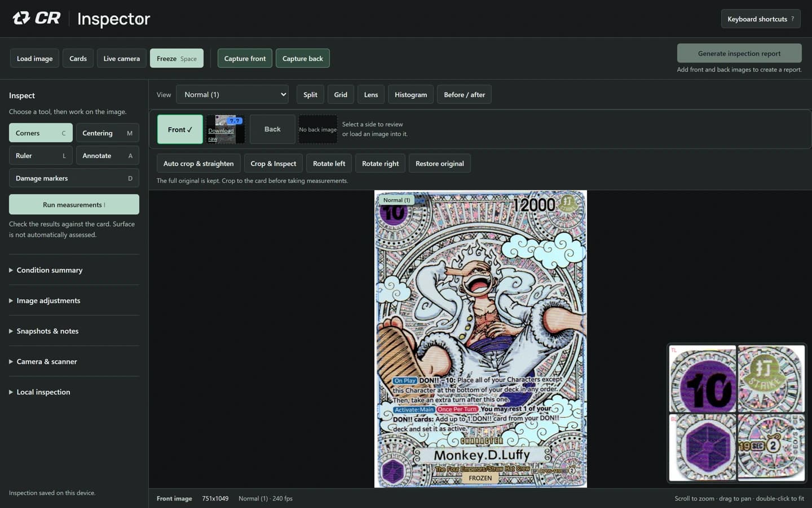The height and width of the screenshot is (508, 812).
Task: Expand the Image adjustments section
Action: pyautogui.click(x=74, y=300)
